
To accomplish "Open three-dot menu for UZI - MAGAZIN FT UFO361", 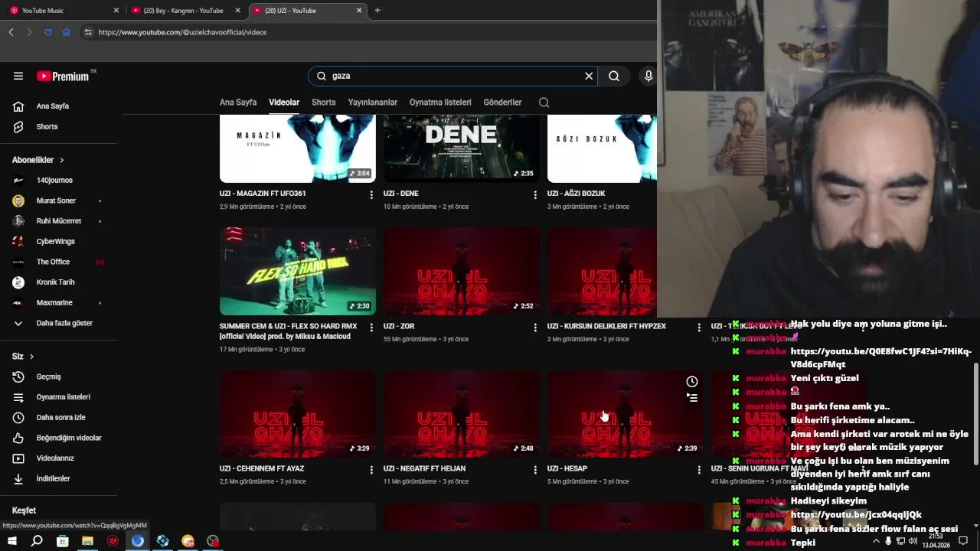I will (x=371, y=195).
